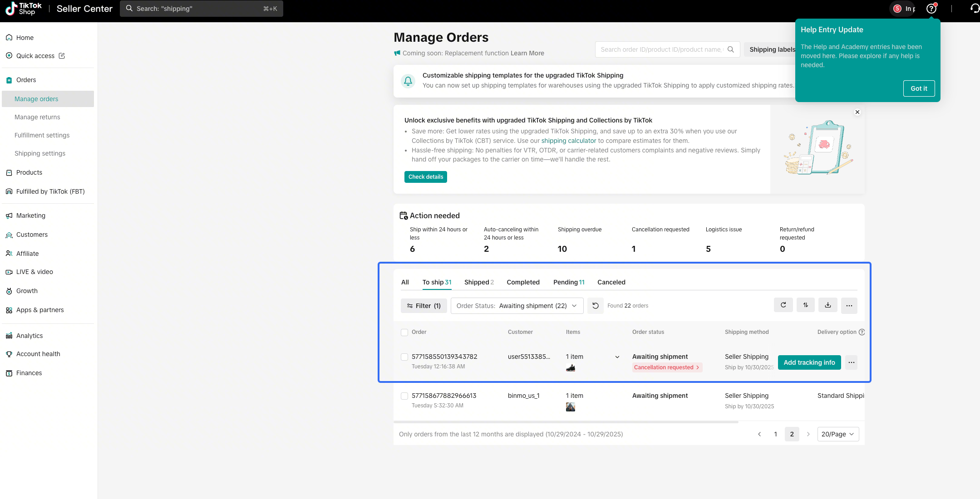Click the Delivery option info icon
The width and height of the screenshot is (980, 499).
tap(862, 332)
